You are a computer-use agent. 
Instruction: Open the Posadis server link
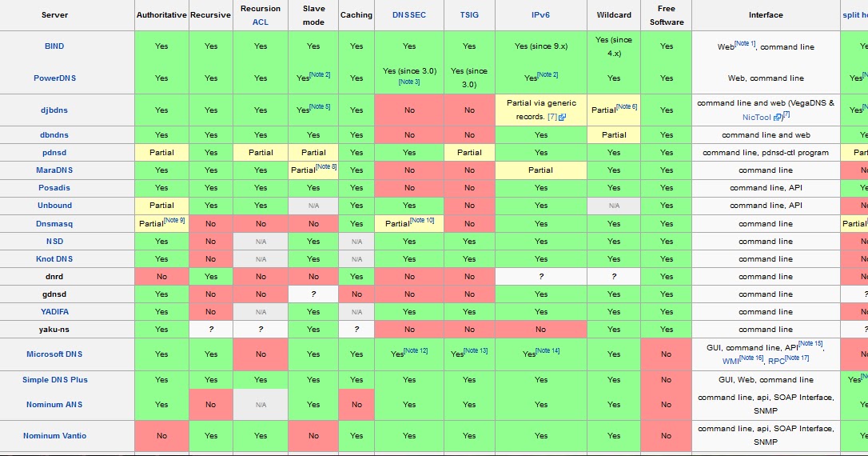(x=54, y=188)
